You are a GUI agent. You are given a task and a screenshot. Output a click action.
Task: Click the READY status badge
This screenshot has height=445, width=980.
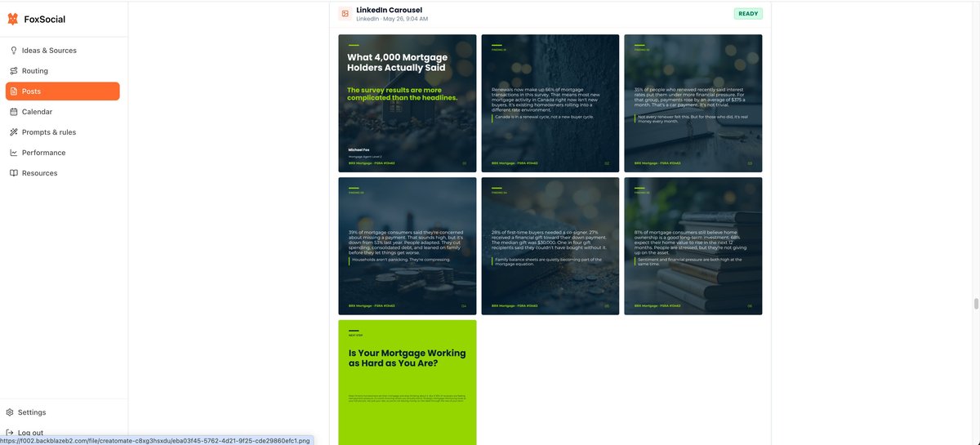pyautogui.click(x=748, y=14)
